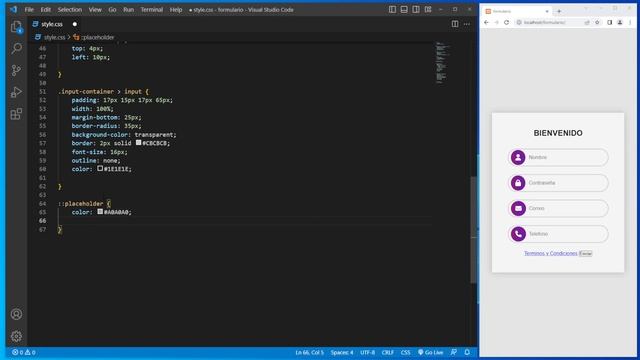Open the File menu

(29, 9)
